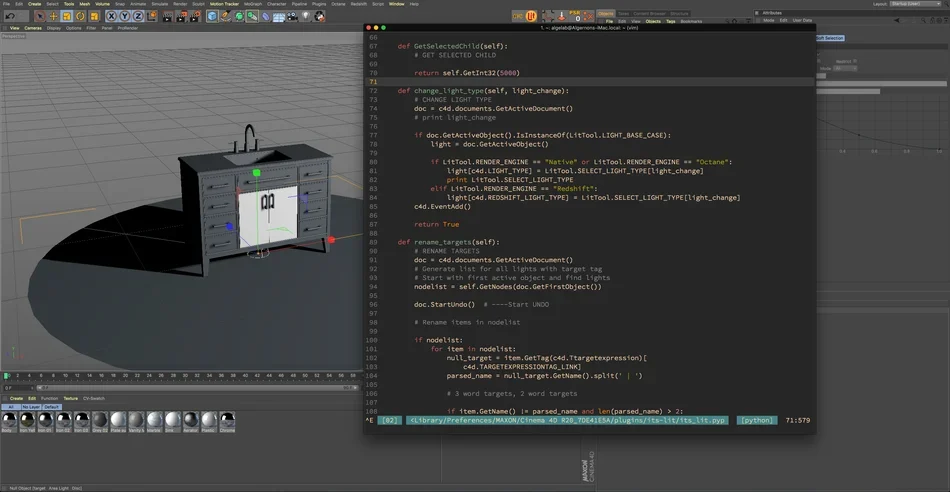Click green Subdivision Surface generator icon
This screenshot has height=492, width=950.
[239, 16]
